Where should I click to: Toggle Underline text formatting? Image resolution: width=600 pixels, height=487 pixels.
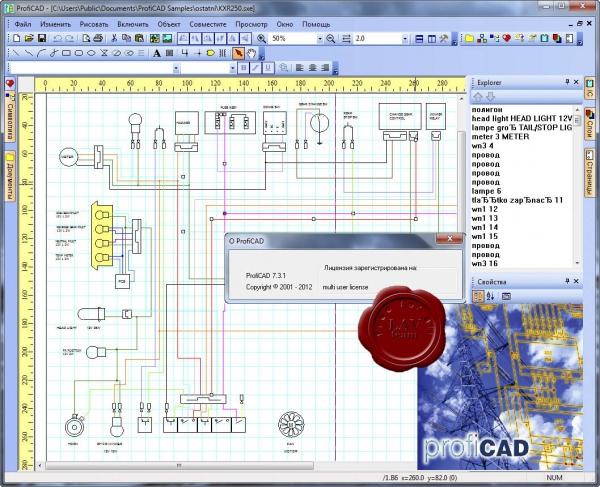tap(268, 68)
